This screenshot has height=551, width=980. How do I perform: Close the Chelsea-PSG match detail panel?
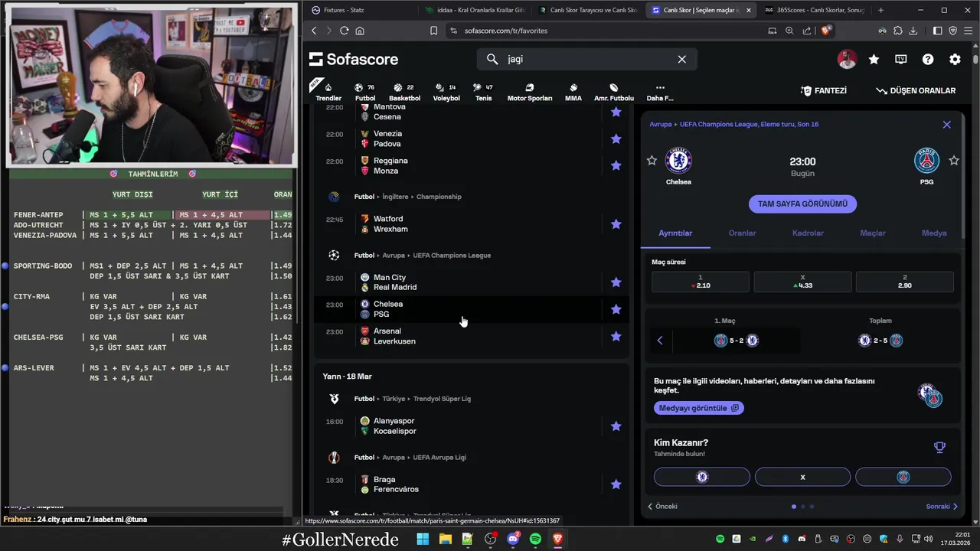click(946, 124)
